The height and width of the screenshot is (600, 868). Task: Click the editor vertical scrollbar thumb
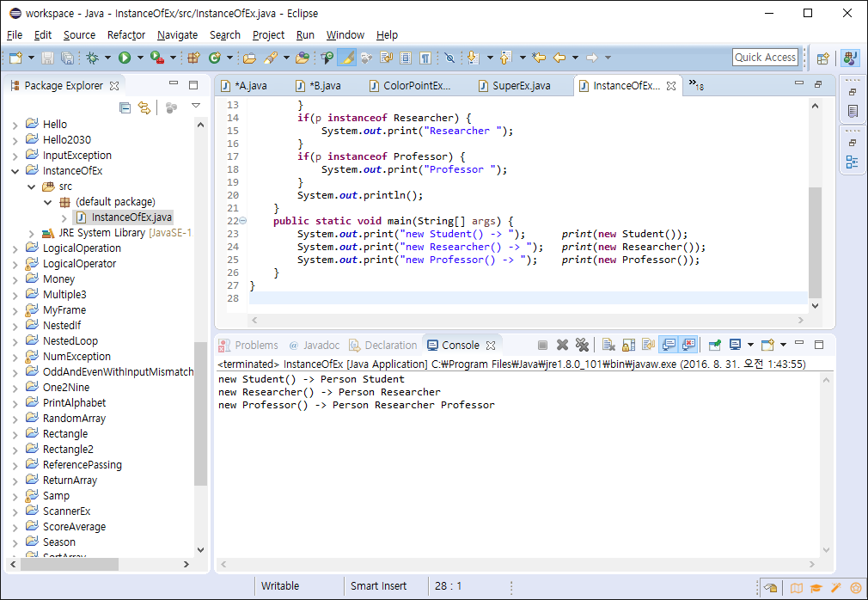click(815, 242)
